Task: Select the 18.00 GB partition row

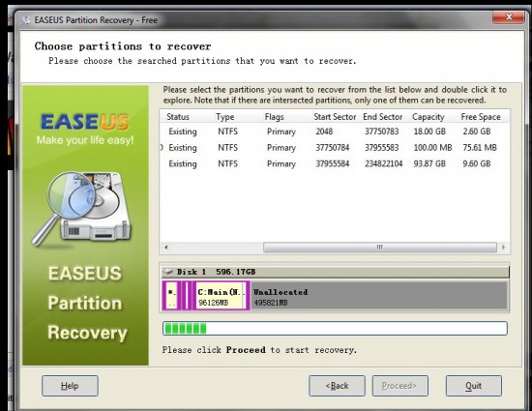Action: point(335,132)
